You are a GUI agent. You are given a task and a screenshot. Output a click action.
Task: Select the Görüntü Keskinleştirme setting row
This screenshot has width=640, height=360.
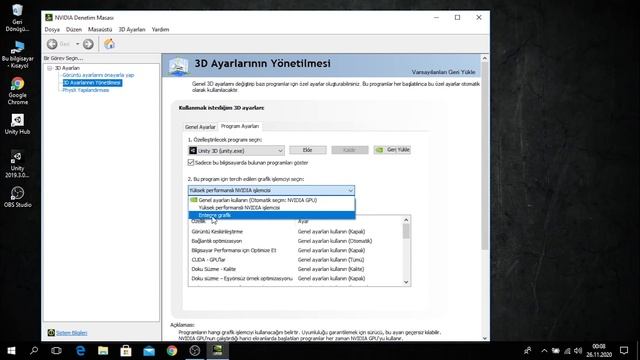296,231
